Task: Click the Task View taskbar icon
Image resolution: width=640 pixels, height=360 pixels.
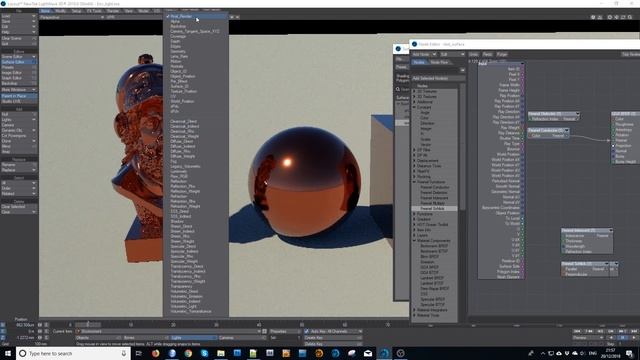Action: (x=139, y=353)
